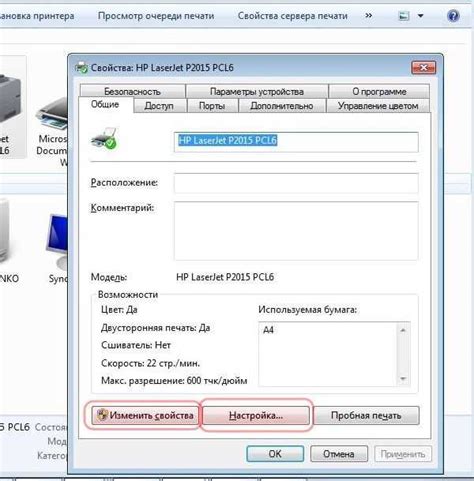Viewport: 474px width, 481px height.
Task: Switch to the Порты tab
Action: tap(212, 106)
